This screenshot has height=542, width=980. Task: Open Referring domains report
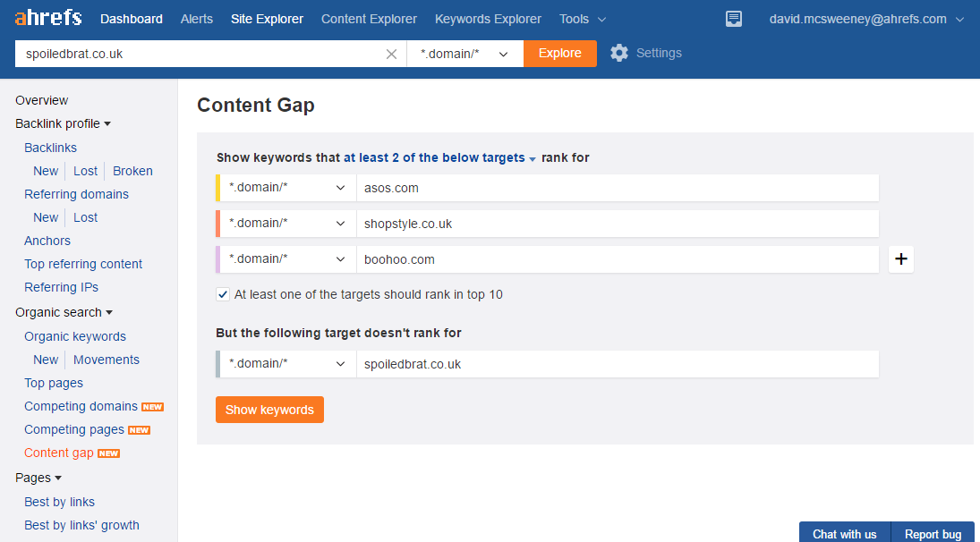76,194
